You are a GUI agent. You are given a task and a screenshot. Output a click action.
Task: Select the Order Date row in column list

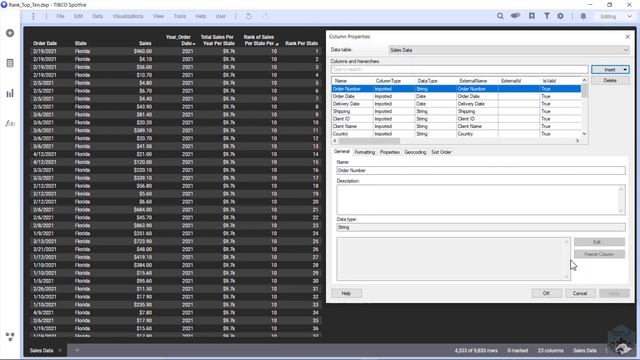click(456, 96)
